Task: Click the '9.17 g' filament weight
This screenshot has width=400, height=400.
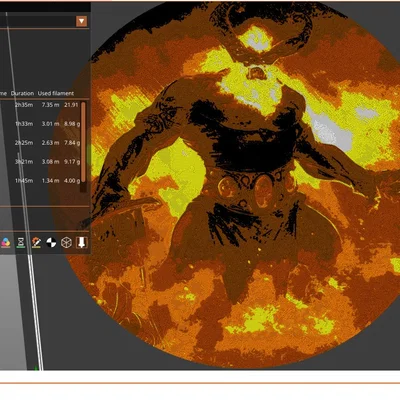Action: point(72,162)
